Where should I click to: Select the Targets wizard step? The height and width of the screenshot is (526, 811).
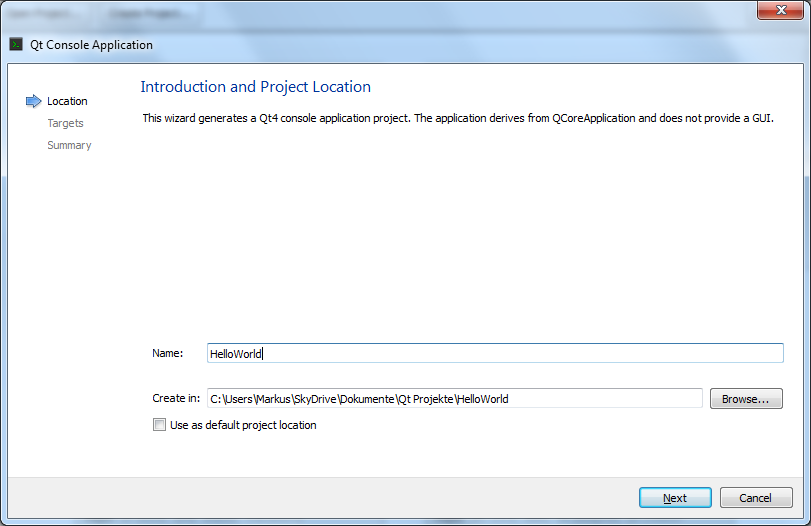pos(65,123)
